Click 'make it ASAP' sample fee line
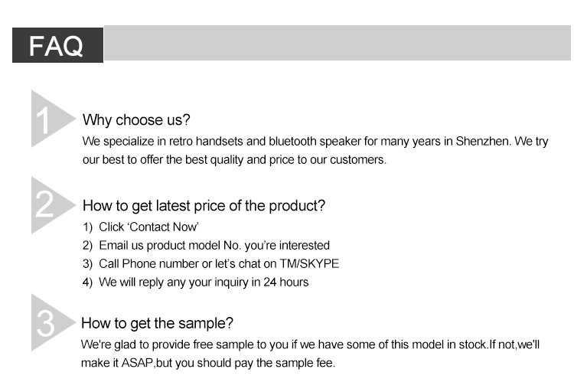 coord(208,363)
